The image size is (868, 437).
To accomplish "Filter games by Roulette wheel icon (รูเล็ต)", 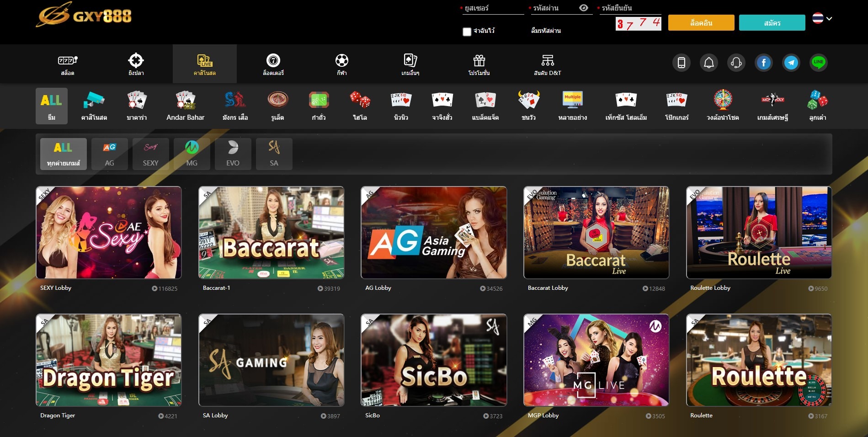I will (278, 106).
